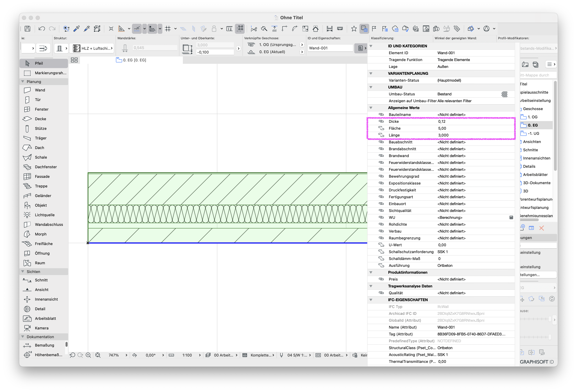Viewport: 577px width, 392px height.
Task: Open Schnitte in the navigator
Action: tap(530, 150)
